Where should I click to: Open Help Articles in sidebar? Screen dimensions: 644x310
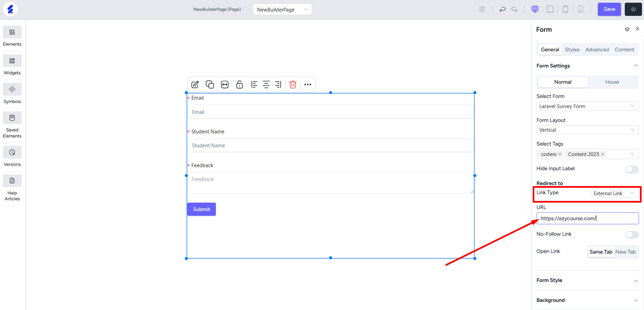pos(12,181)
